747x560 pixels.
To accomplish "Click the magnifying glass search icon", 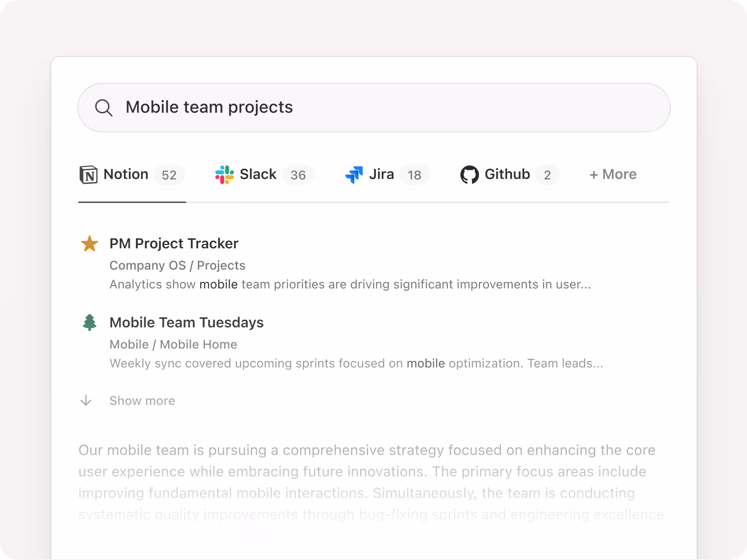I will (103, 108).
